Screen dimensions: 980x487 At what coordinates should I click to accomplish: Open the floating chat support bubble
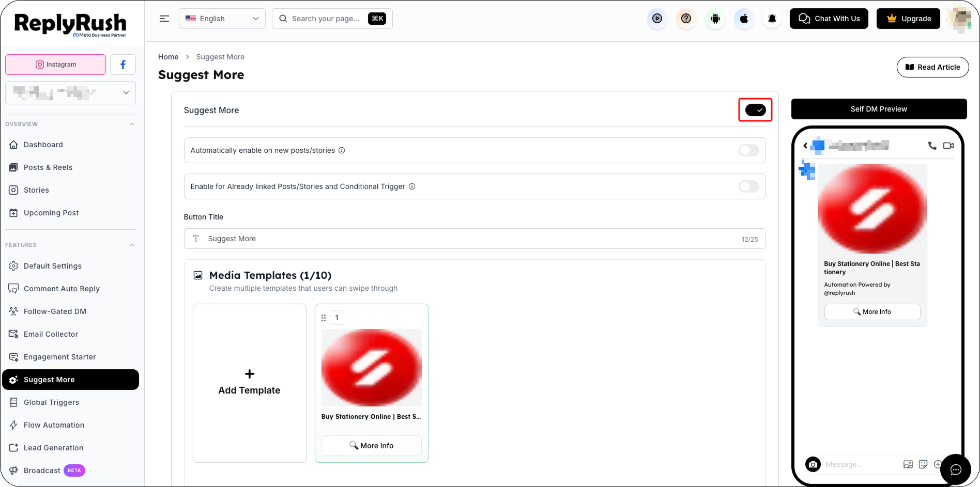(x=956, y=469)
